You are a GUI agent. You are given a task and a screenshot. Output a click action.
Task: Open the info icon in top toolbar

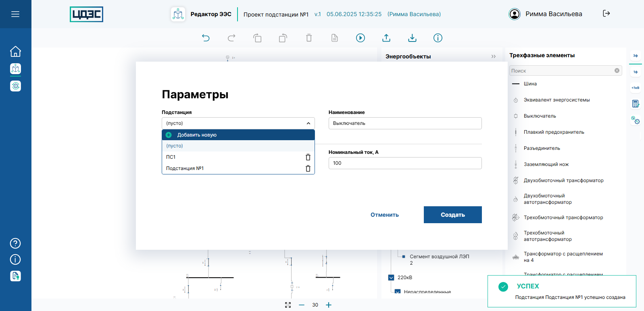click(438, 38)
